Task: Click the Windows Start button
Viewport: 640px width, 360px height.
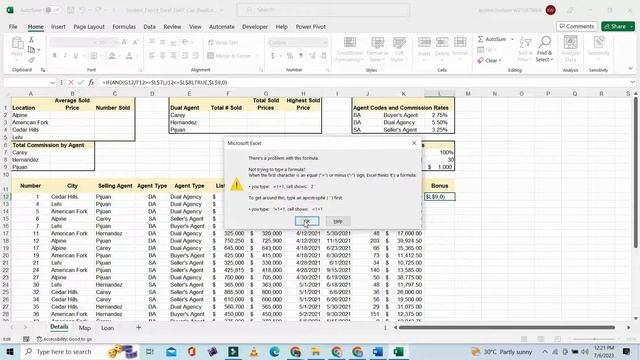Action: 10,351
